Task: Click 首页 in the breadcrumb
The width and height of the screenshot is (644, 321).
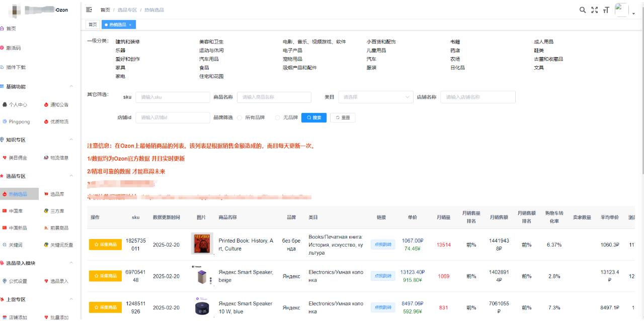Action: [105, 10]
